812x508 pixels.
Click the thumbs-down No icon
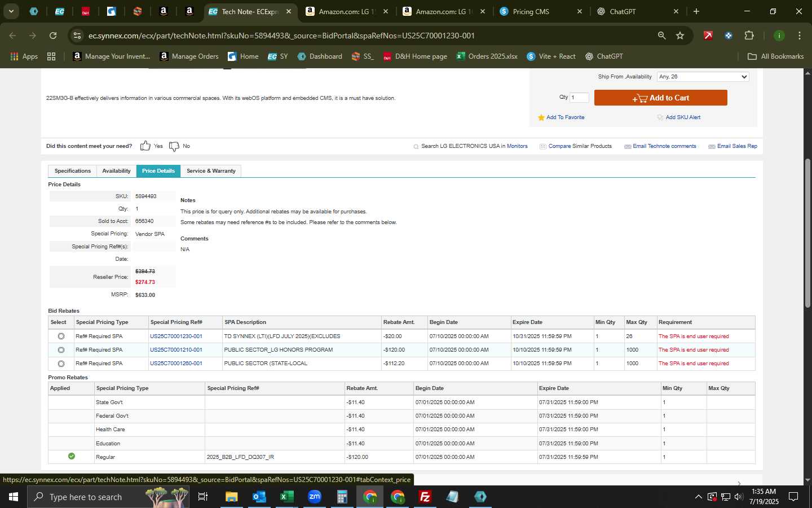[x=174, y=146]
